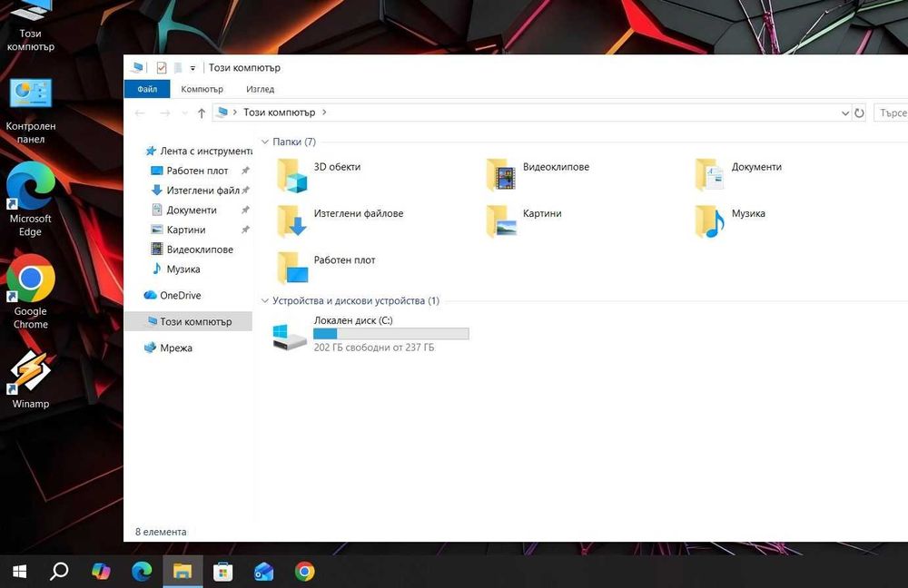Click the C: drive usage bar
Image resolution: width=908 pixels, height=588 pixels.
coord(390,334)
